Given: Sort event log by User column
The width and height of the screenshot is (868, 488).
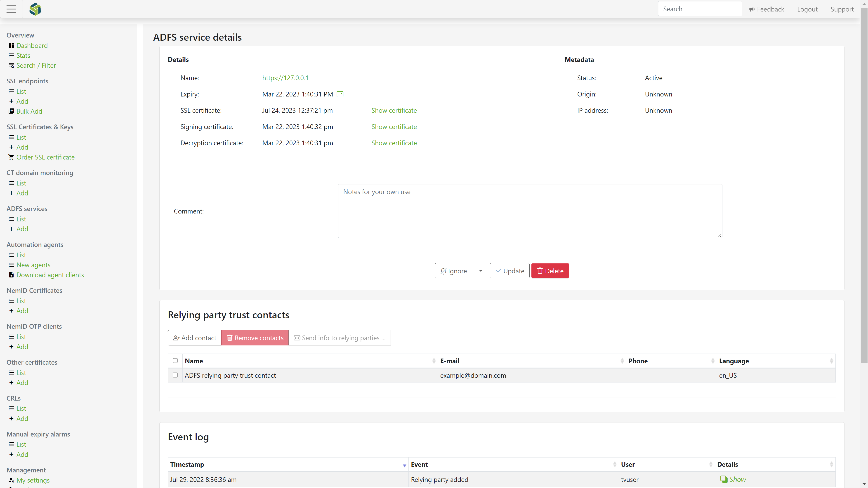Looking at the screenshot, I should pos(667,465).
